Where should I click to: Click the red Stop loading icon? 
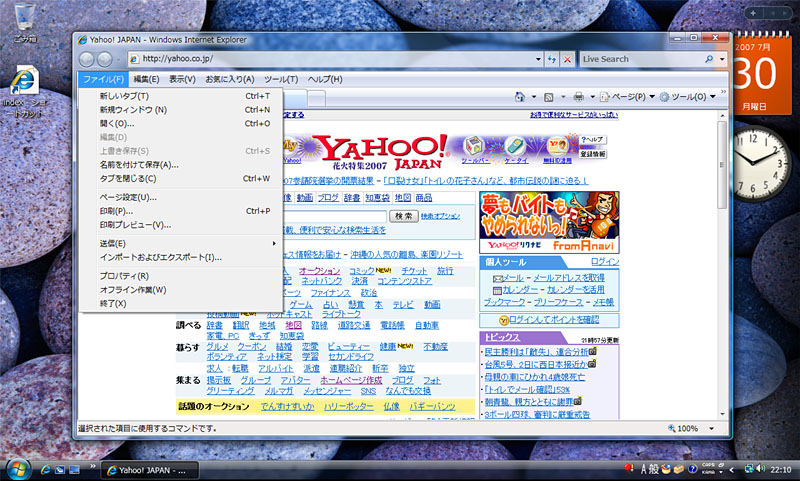(567, 59)
